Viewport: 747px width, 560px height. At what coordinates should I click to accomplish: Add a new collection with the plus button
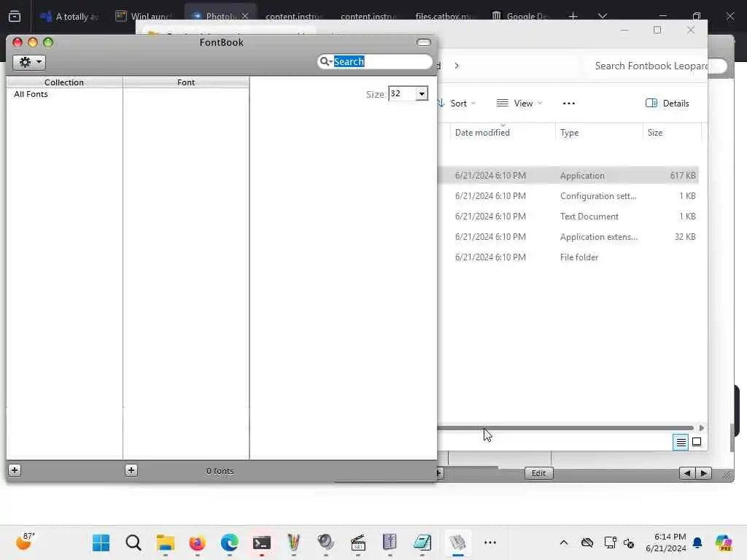[15, 470]
